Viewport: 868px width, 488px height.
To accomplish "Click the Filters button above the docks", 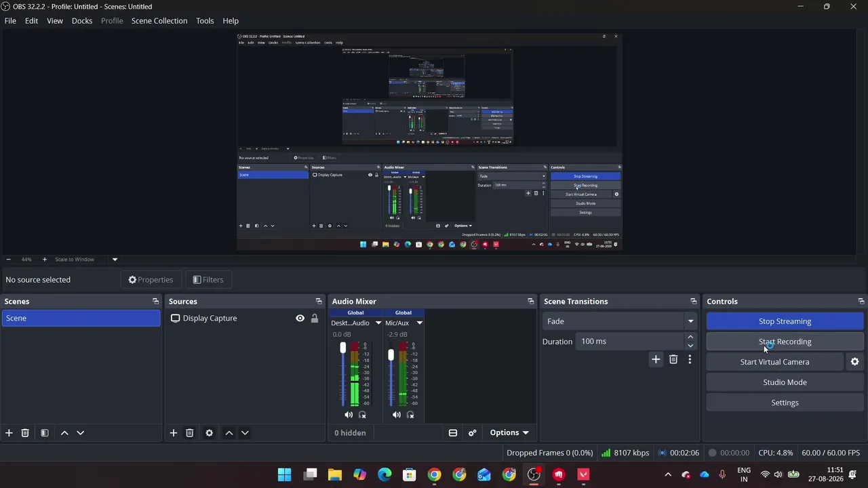I will (x=208, y=280).
